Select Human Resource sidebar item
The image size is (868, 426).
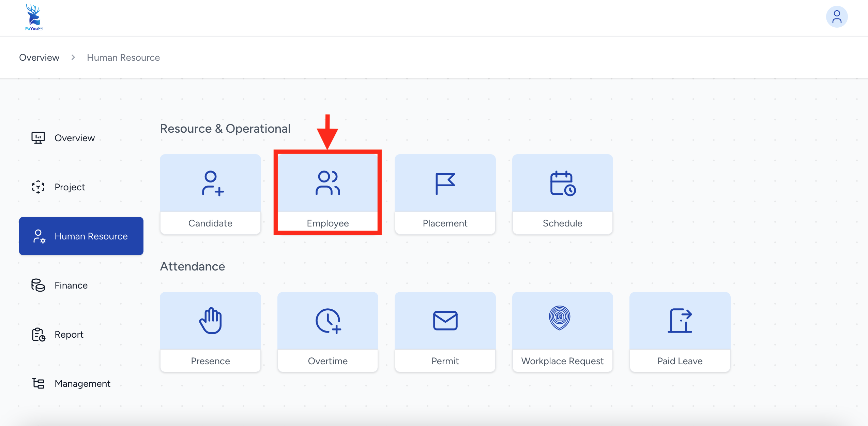(x=81, y=236)
